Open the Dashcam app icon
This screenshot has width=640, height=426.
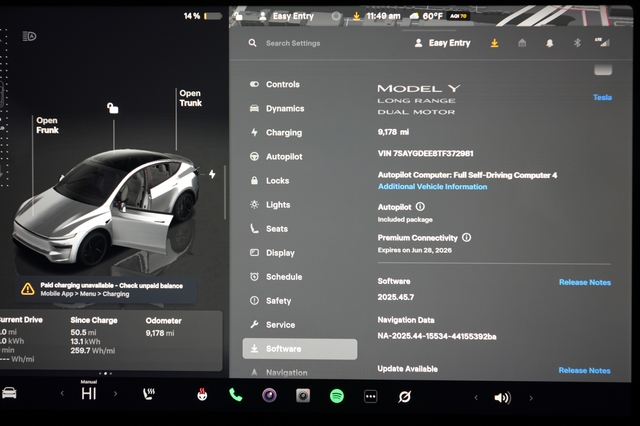303,395
